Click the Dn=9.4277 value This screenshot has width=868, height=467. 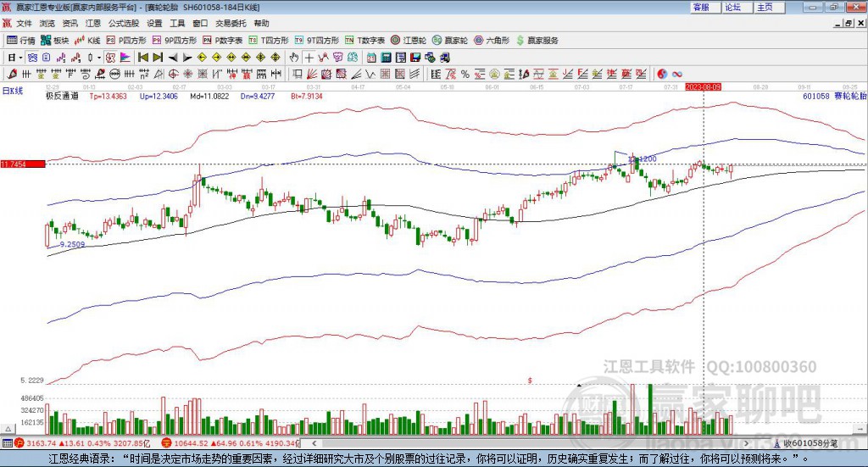coord(258,97)
